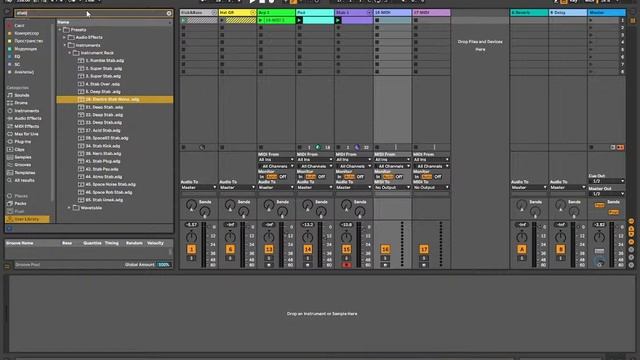640x360 pixels.
Task: Open the Clips browser category
Action: (19, 149)
